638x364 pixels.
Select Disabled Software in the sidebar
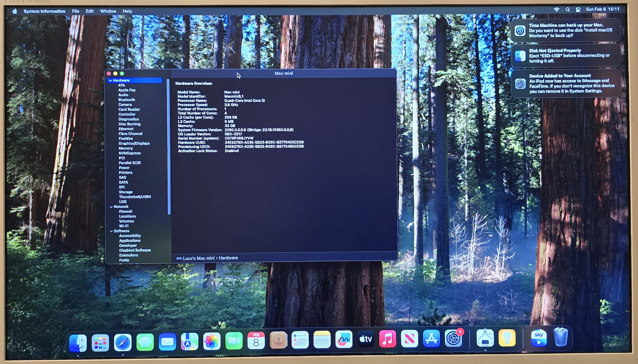(x=135, y=250)
